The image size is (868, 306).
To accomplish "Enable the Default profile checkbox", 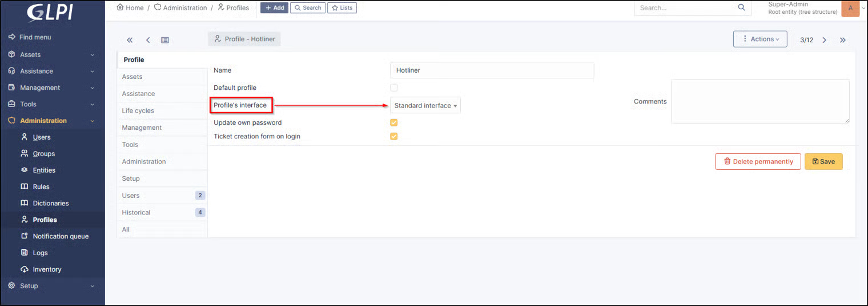I will pyautogui.click(x=394, y=88).
